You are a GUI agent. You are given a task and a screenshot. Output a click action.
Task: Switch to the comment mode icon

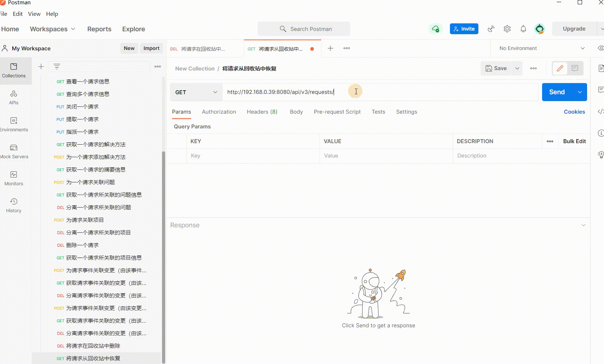pos(575,68)
